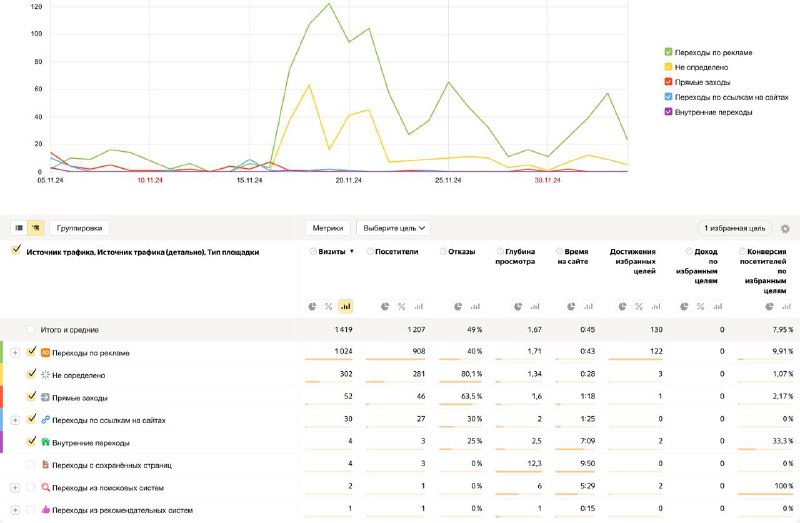Click percent view icon under Визиты
Screen dimensions: 800x523
coord(329,306)
